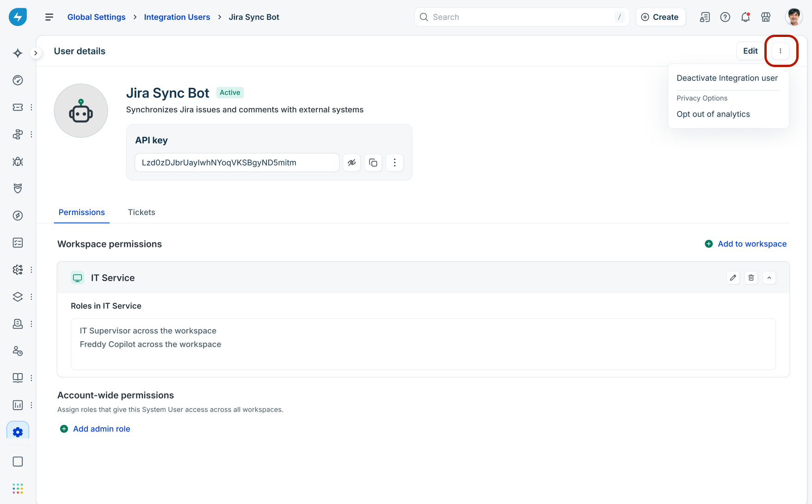Image resolution: width=812 pixels, height=504 pixels.
Task: Open the hamburger navigation menu
Action: (49, 17)
